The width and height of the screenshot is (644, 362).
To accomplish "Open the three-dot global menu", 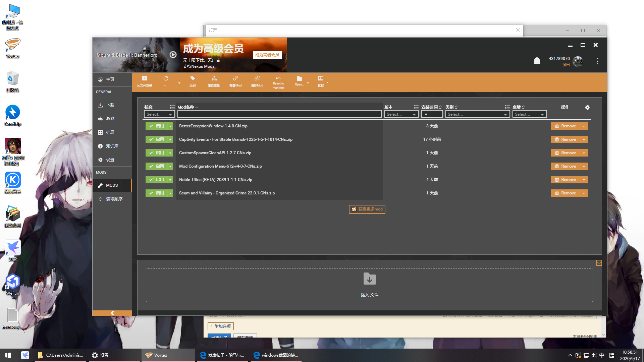I will pos(598,61).
